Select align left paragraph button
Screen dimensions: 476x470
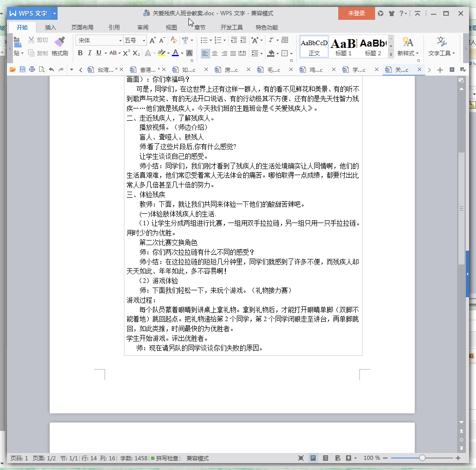[x=205, y=53]
